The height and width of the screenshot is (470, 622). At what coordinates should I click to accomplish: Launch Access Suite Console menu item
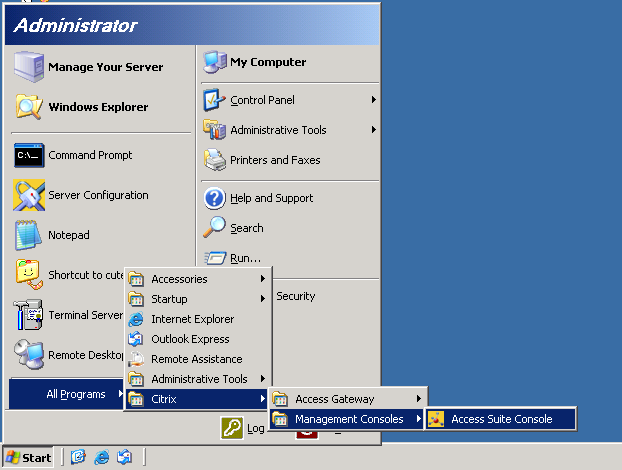pyautogui.click(x=501, y=419)
